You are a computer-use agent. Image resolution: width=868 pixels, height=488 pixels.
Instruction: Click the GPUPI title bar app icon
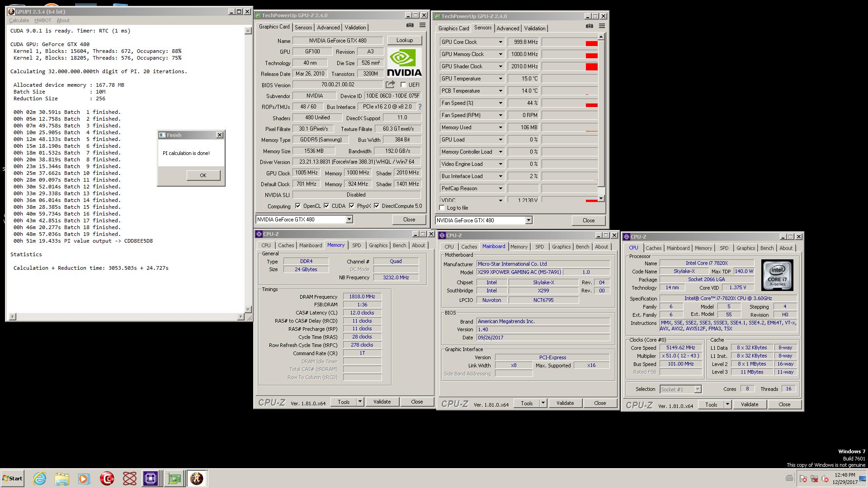click(x=11, y=11)
